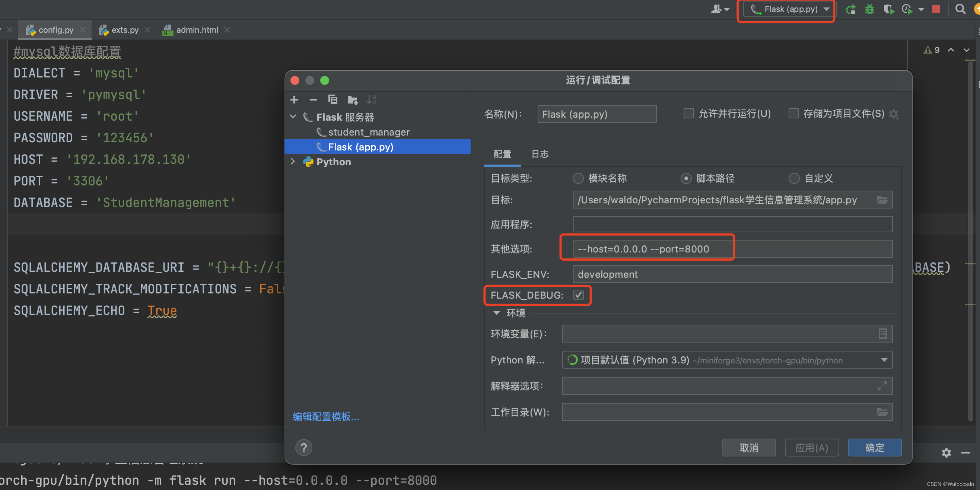Select the add configuration icon

[x=295, y=100]
